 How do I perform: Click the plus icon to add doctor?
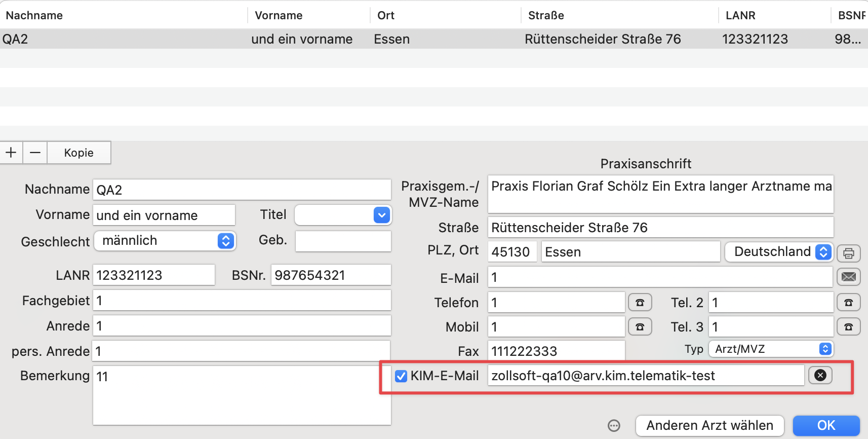(11, 153)
